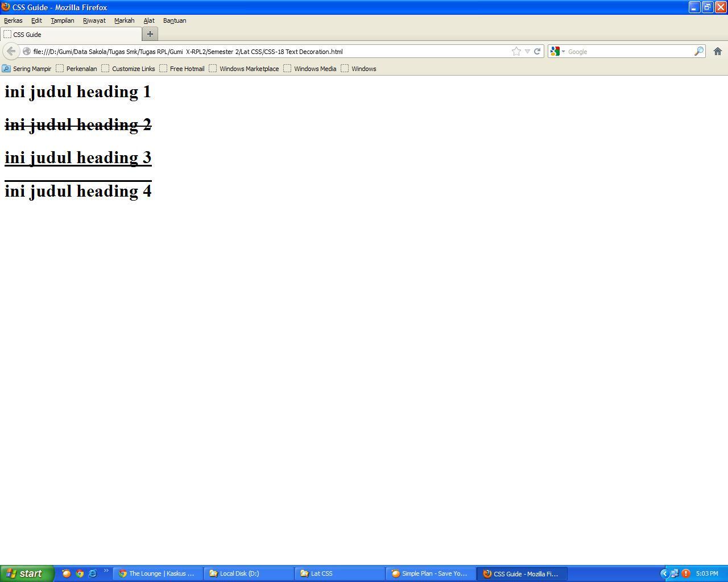Expand hidden system tray icons arrow
Screen dimensions: 728x582
click(664, 573)
